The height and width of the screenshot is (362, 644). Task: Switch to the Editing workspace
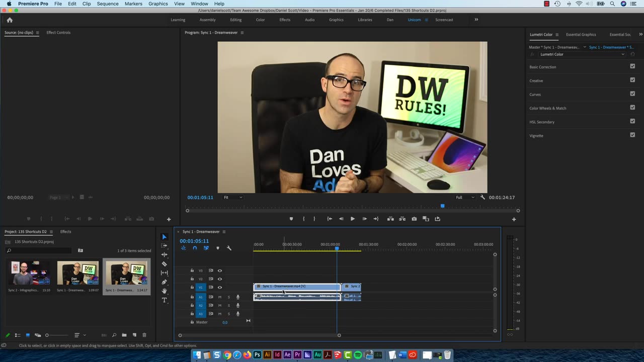(236, 20)
